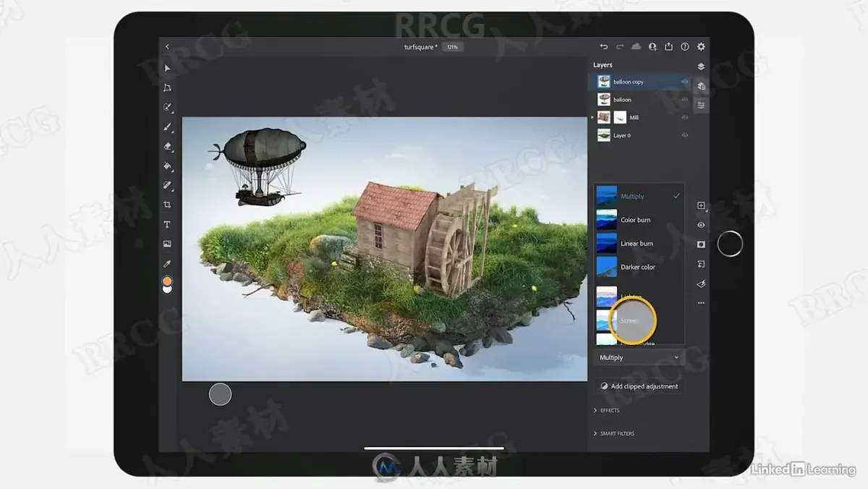Select the Mill layer mask thumbnail
Image resolution: width=868 pixels, height=489 pixels.
coord(620,117)
